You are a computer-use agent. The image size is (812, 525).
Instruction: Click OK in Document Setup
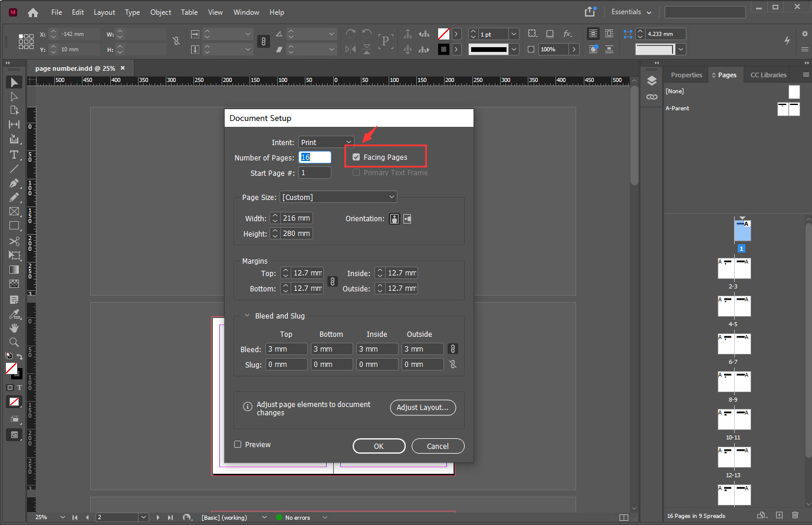379,446
